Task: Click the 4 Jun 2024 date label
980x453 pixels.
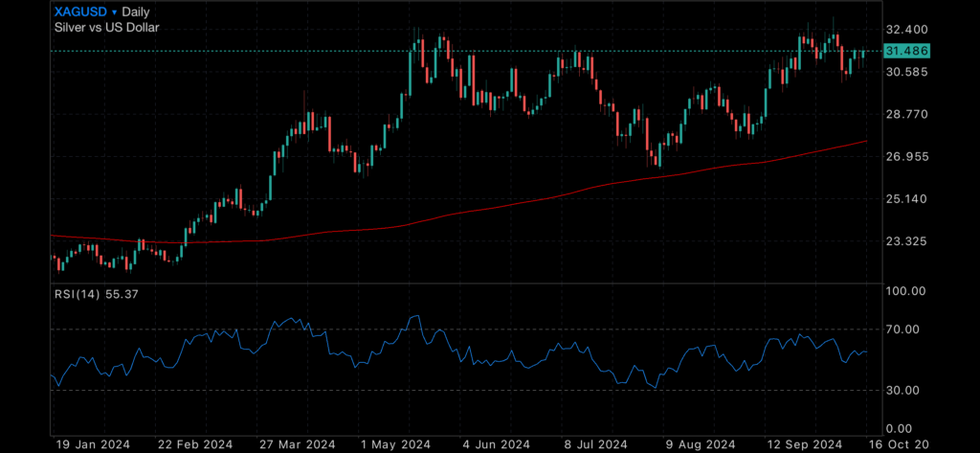Action: pyautogui.click(x=498, y=444)
